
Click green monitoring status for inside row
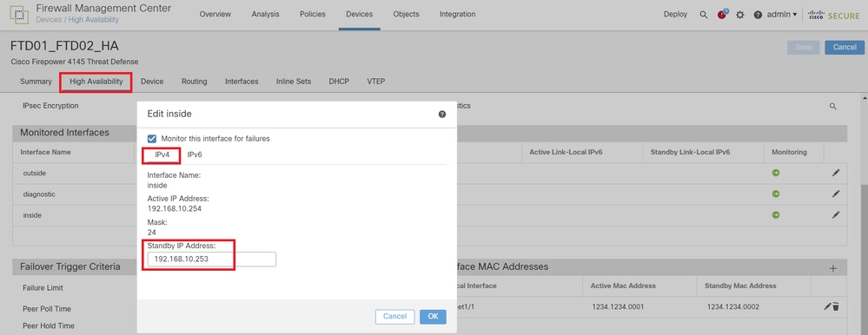[776, 215]
